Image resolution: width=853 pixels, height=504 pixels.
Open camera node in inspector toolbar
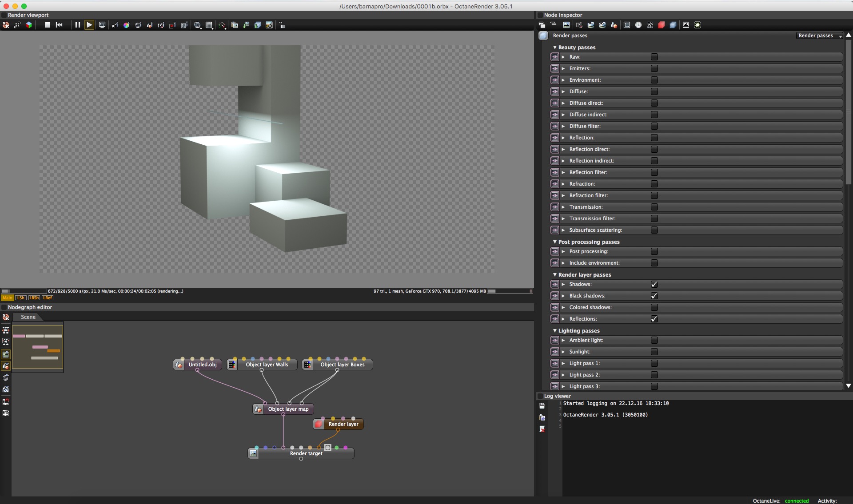pos(579,25)
